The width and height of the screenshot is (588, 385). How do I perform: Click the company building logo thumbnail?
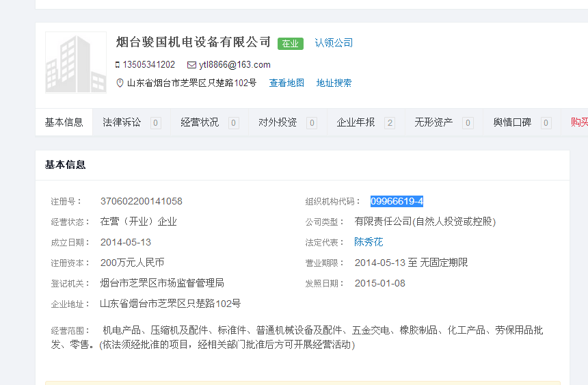coord(76,62)
